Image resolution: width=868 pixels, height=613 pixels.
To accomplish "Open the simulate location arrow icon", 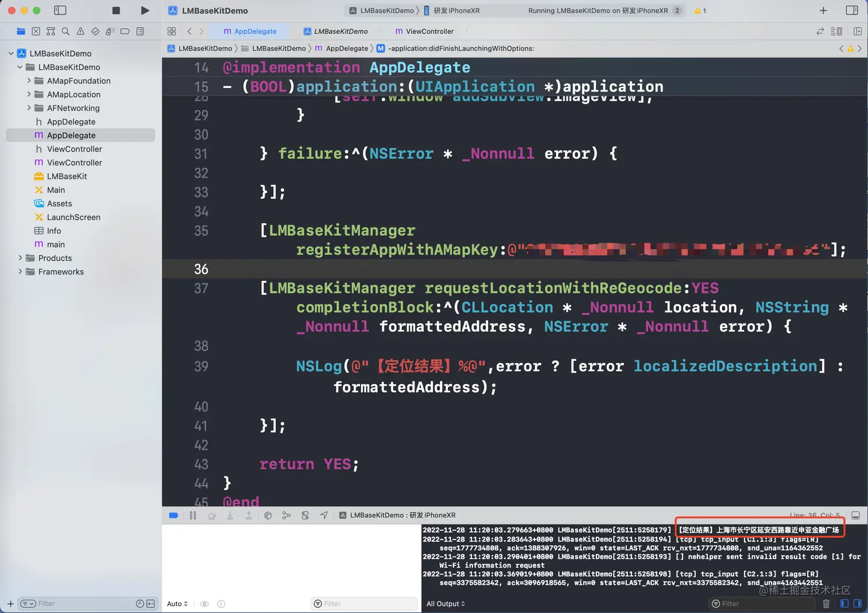I will coord(324,515).
